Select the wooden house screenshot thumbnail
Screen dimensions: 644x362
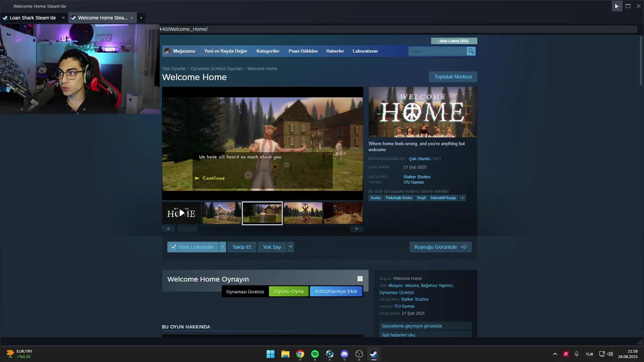pos(222,213)
